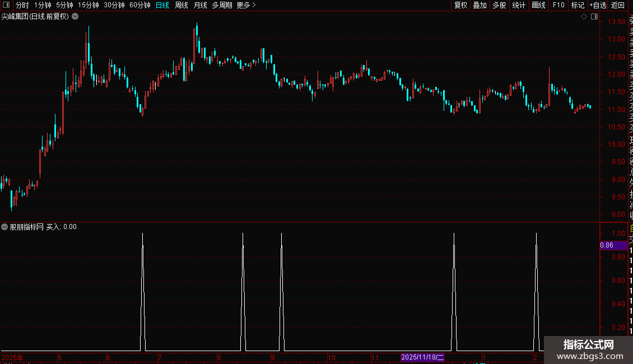This screenshot has height=364, width=633.
Task: Expand the 股朋指标网 indicator dropdown
Action: pos(4,227)
